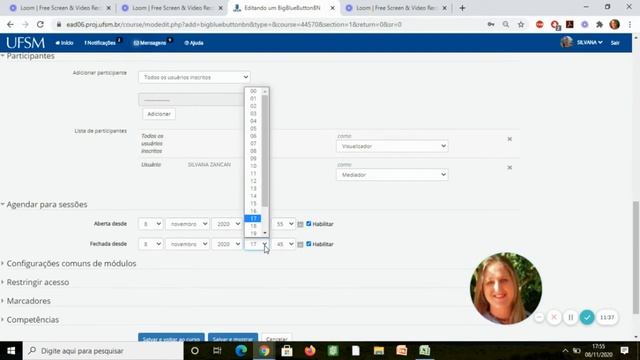The image size is (640, 360).
Task: Open the Adobe Acrobat extension icon
Action: tap(570, 24)
